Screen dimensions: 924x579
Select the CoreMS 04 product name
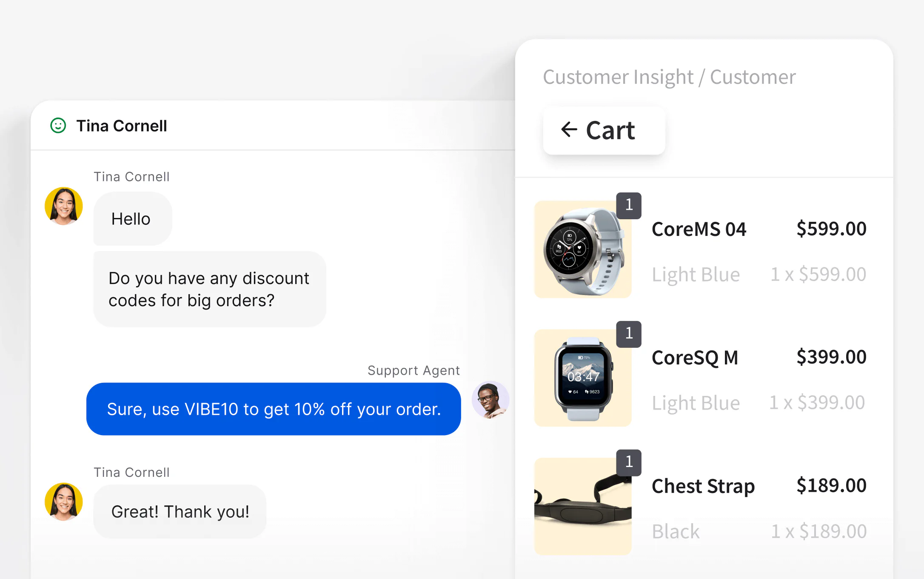[x=699, y=229]
